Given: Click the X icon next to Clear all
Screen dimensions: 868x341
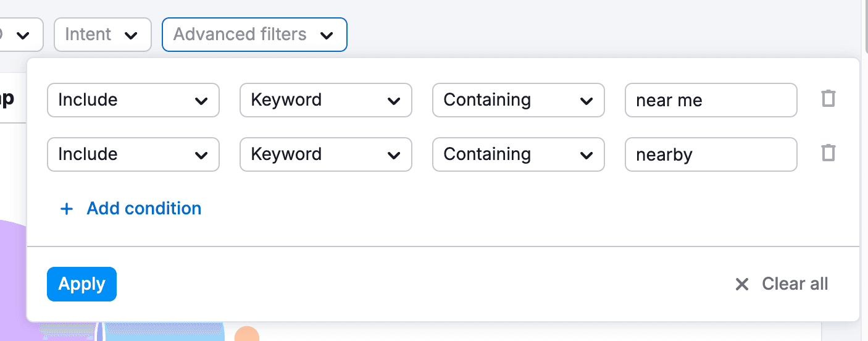Looking at the screenshot, I should coord(741,284).
